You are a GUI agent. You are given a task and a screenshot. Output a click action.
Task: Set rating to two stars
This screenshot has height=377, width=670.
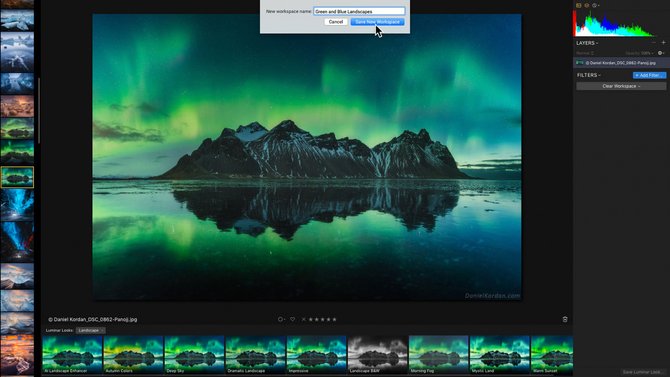pyautogui.click(x=317, y=319)
